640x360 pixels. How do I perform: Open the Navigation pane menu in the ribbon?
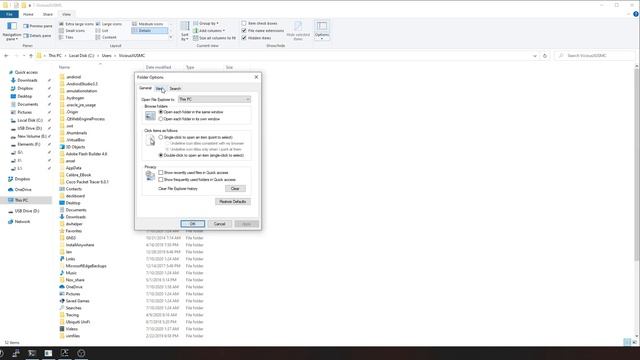point(11,31)
